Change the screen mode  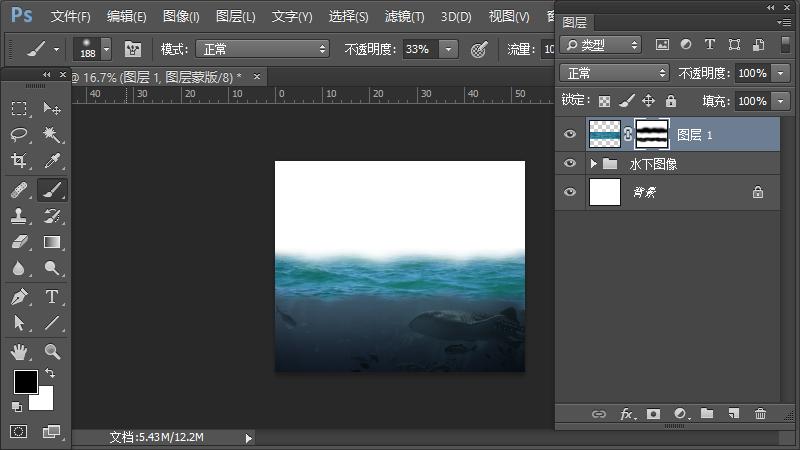tap(51, 432)
